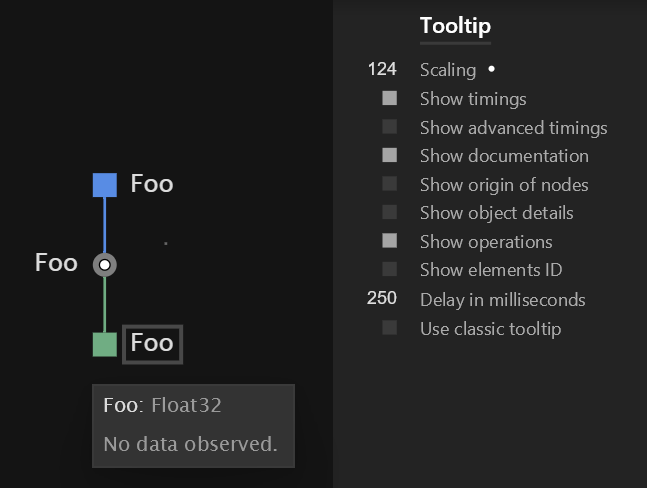Enable Use classic tooltip checkbox

pyautogui.click(x=390, y=328)
